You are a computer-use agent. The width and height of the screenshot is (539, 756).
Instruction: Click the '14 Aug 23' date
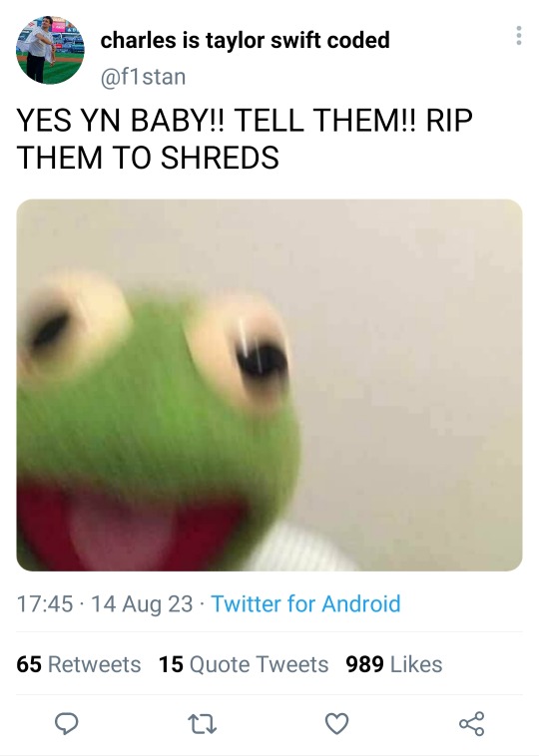tap(142, 604)
